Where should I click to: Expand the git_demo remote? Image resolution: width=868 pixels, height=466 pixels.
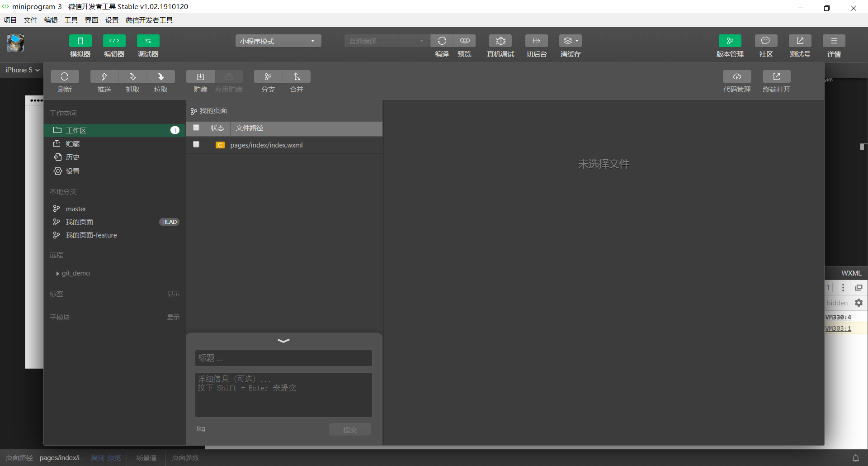coord(58,274)
